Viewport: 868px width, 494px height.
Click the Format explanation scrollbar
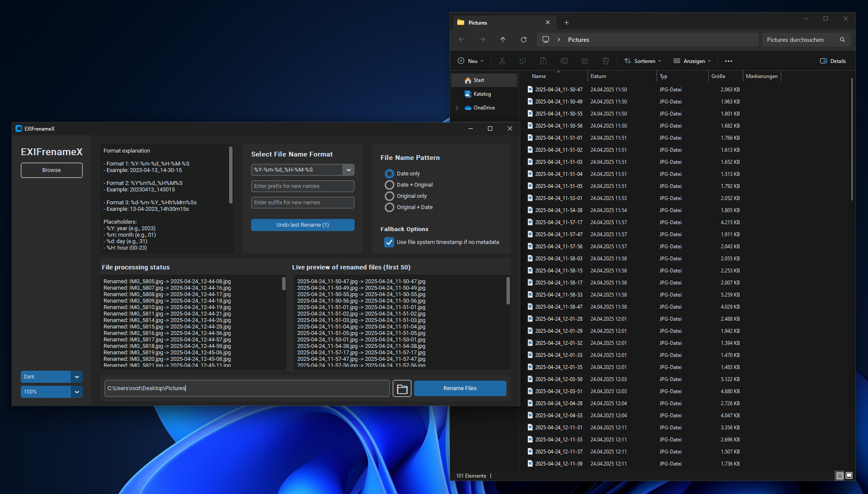(231, 175)
